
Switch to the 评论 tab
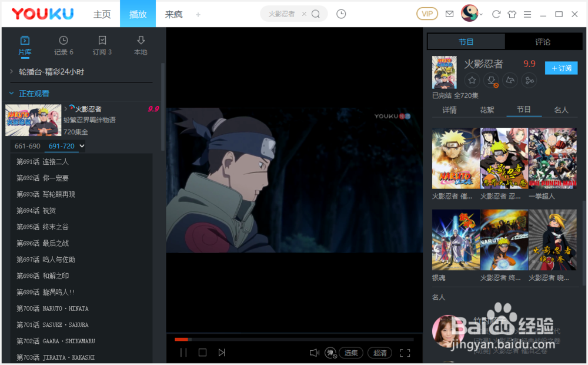pyautogui.click(x=543, y=42)
